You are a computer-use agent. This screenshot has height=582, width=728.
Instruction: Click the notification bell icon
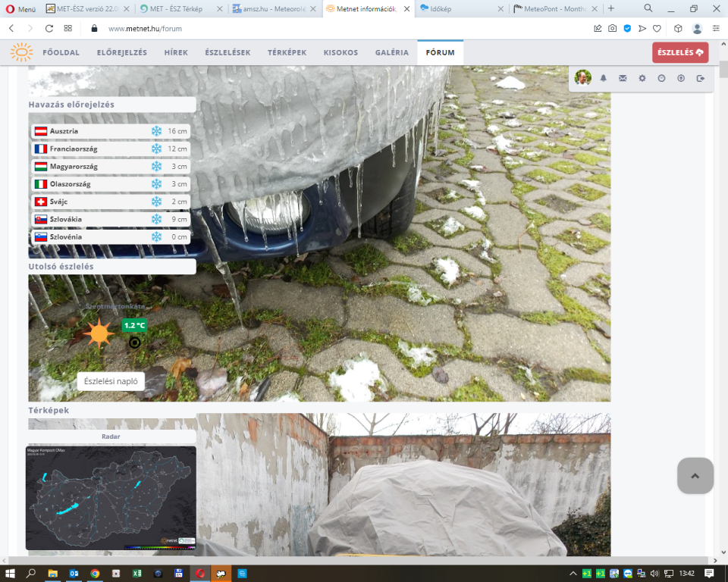(x=604, y=78)
